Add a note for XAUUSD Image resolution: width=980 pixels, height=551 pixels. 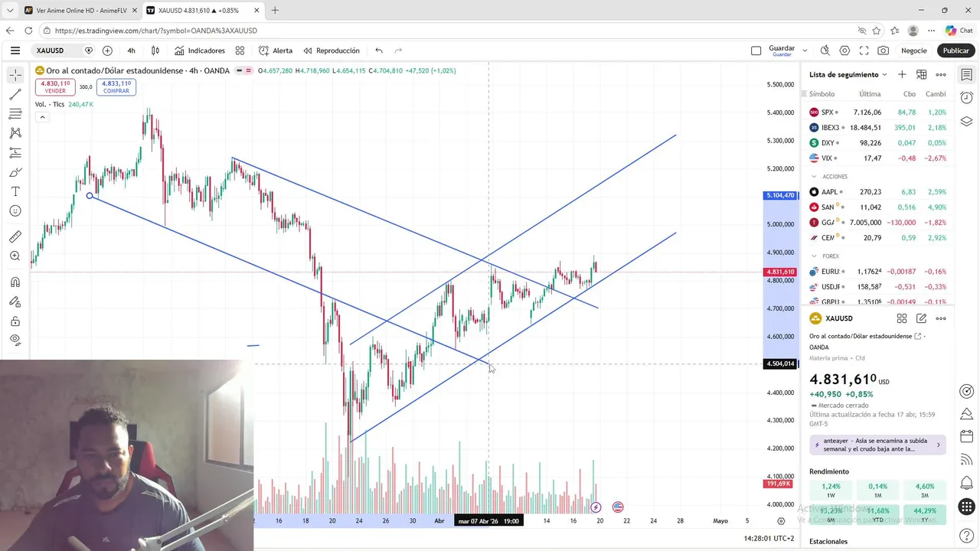click(x=921, y=318)
